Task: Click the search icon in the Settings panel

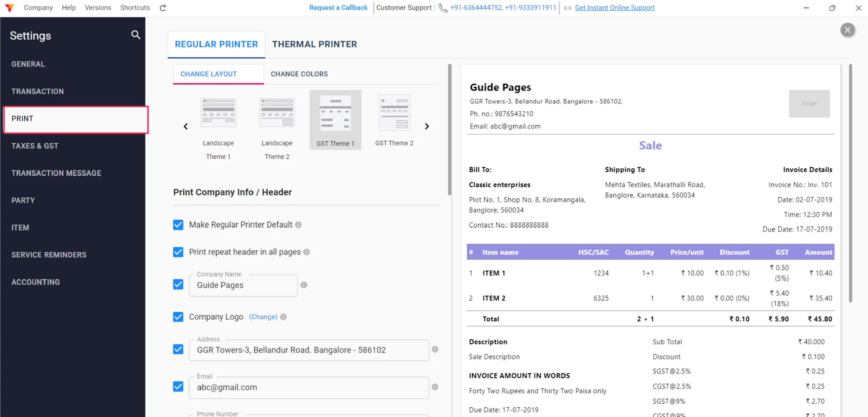Action: pos(135,35)
